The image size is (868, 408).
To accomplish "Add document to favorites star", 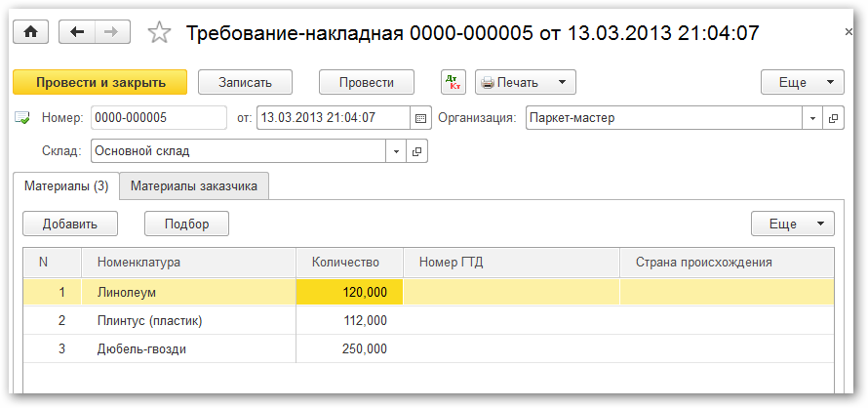I will pos(159,33).
